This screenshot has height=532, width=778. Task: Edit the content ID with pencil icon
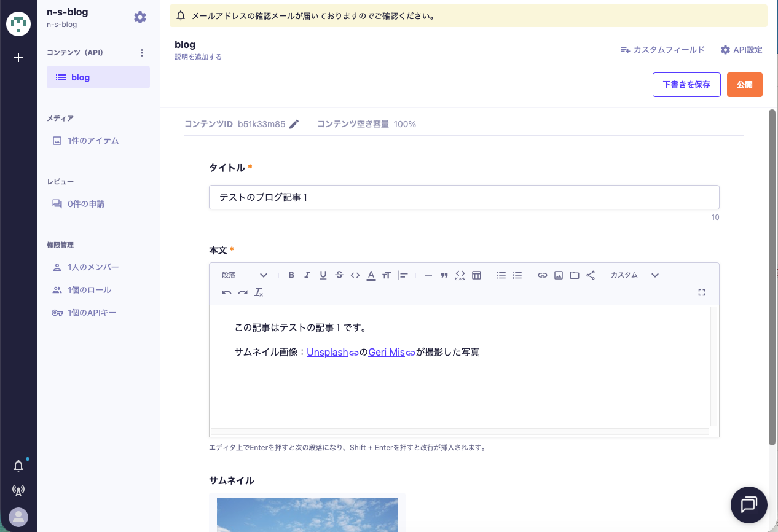(x=294, y=124)
